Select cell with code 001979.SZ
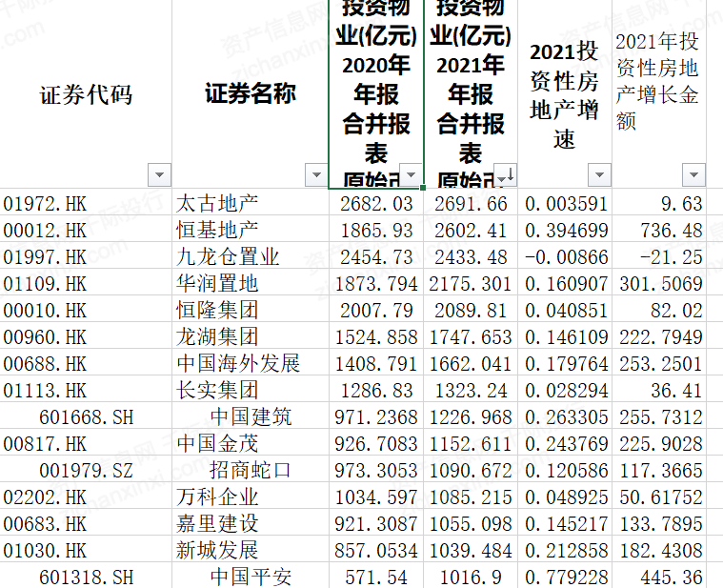This screenshot has height=588, width=723. coord(86,470)
